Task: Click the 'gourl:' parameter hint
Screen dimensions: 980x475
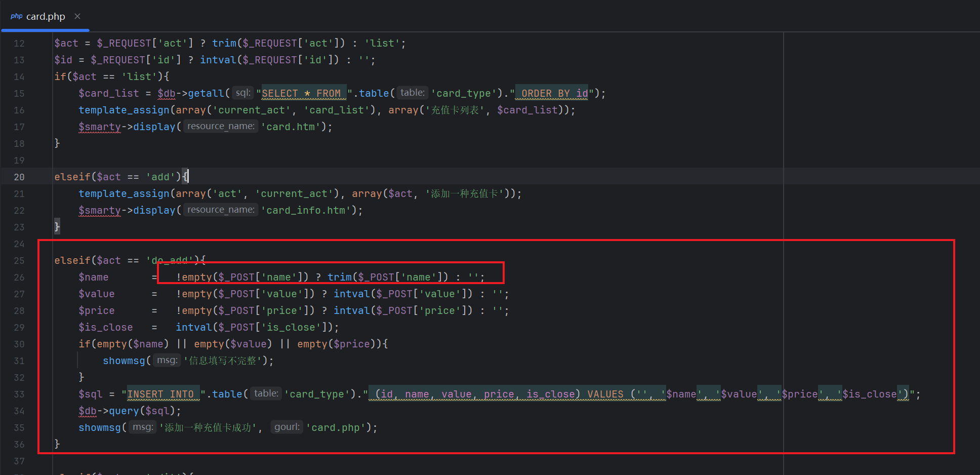Action: (287, 427)
